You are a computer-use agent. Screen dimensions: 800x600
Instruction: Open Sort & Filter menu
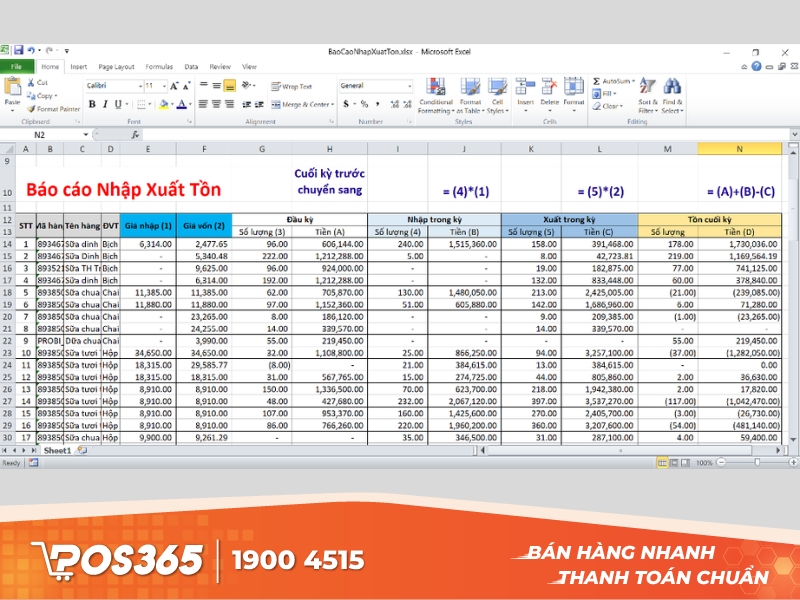coord(647,96)
